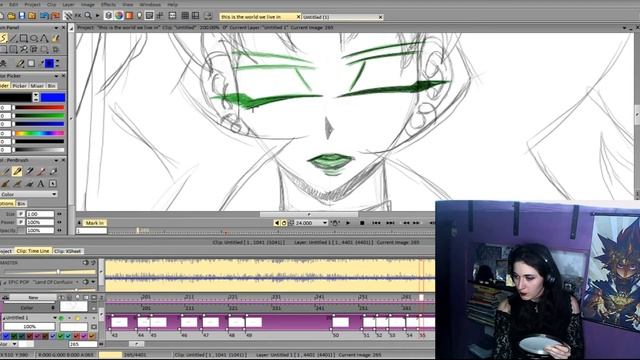Screen dimensions: 640x360
Task: Toggle the Opacity pressure checkbox
Action: pos(21,230)
